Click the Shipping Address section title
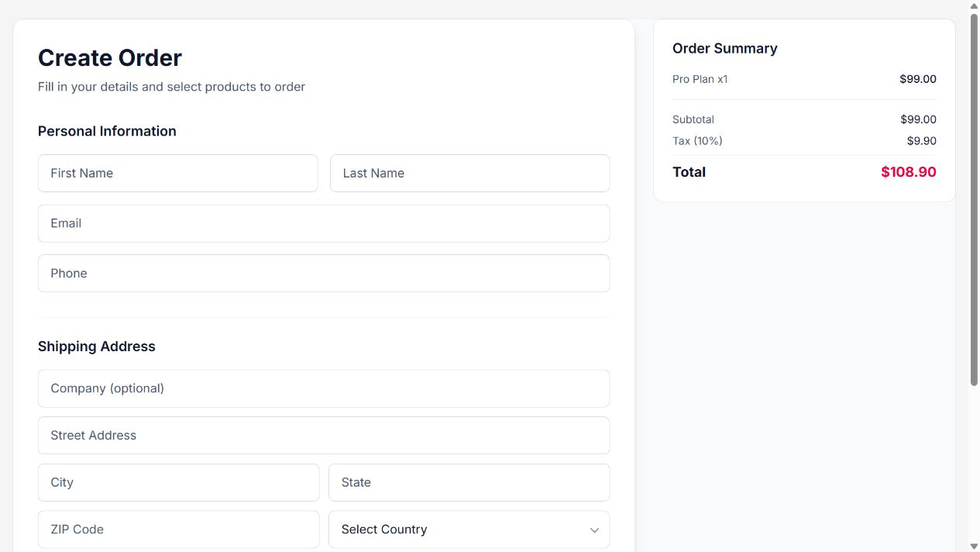980x552 pixels. tap(97, 347)
